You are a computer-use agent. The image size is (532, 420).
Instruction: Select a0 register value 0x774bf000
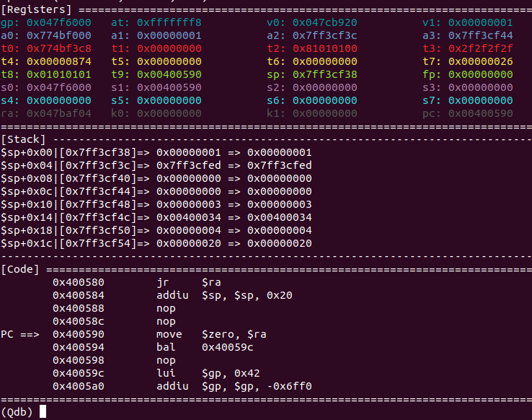[x=58, y=35]
